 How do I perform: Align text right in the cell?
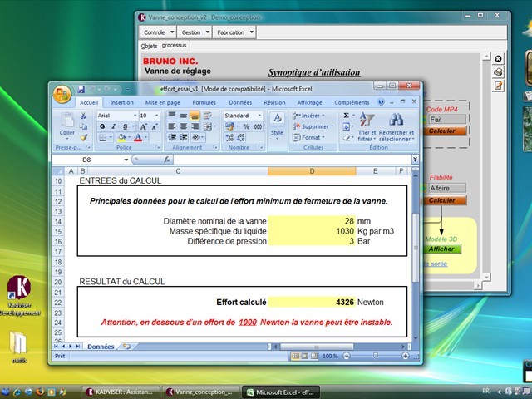coord(195,126)
